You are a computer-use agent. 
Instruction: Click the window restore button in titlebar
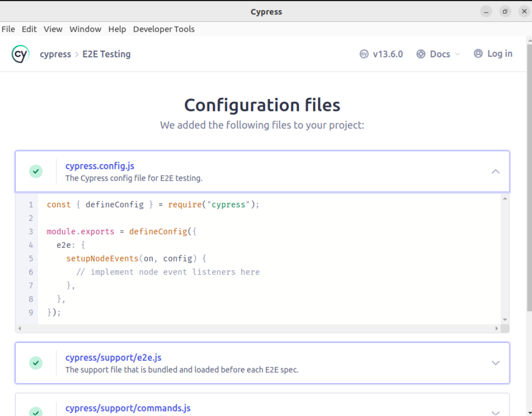click(x=505, y=12)
